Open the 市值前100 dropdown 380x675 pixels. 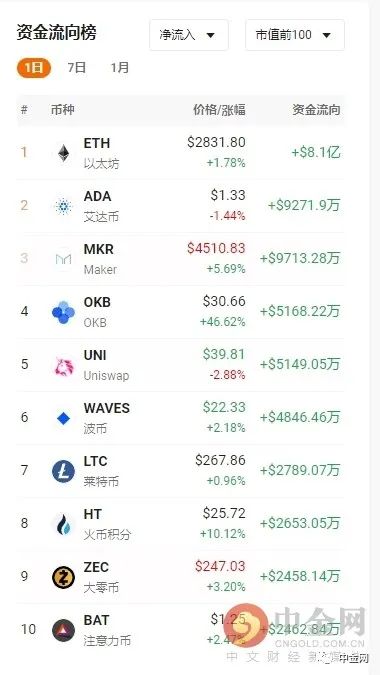tap(295, 35)
